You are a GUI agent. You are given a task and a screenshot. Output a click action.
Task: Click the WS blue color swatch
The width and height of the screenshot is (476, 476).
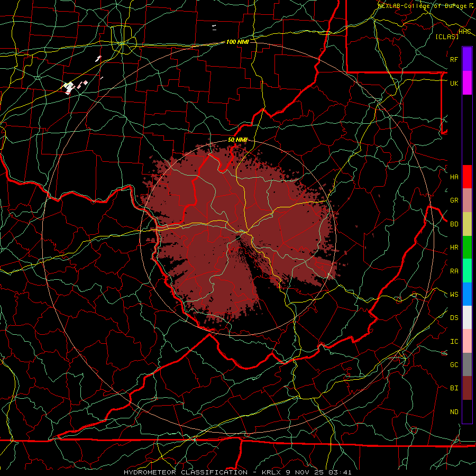tap(467, 294)
